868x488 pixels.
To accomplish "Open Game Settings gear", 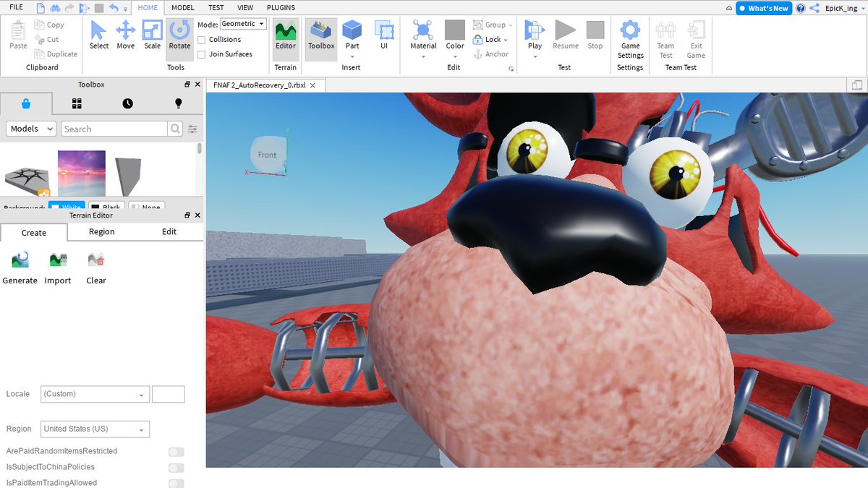I will 630,40.
